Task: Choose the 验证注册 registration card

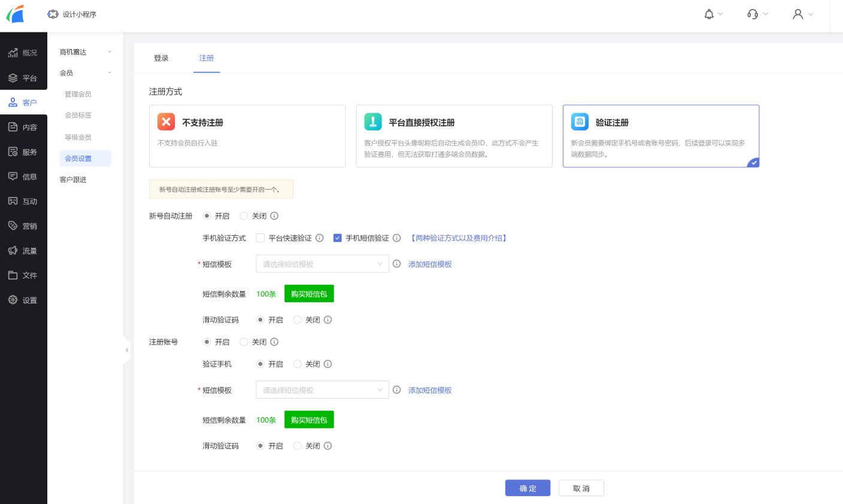Action: [661, 136]
